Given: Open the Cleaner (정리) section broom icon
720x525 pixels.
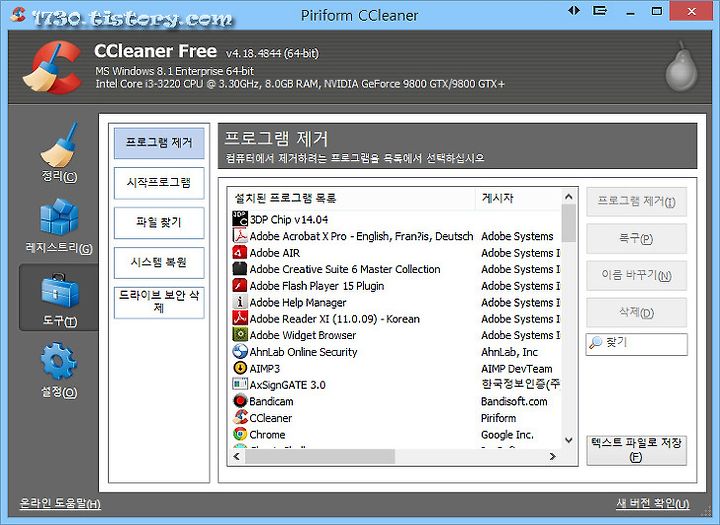Looking at the screenshot, I should click(x=59, y=145).
